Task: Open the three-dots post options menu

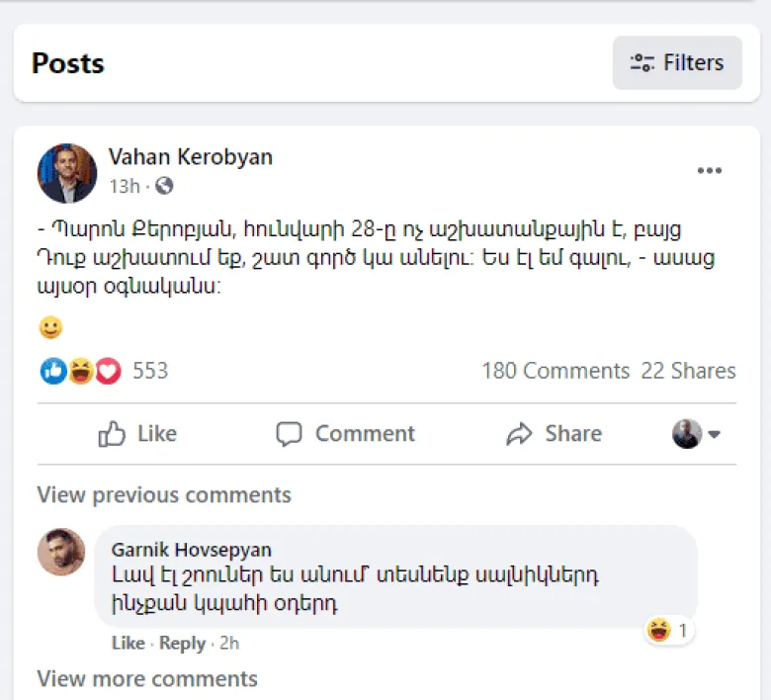Action: pos(710,171)
